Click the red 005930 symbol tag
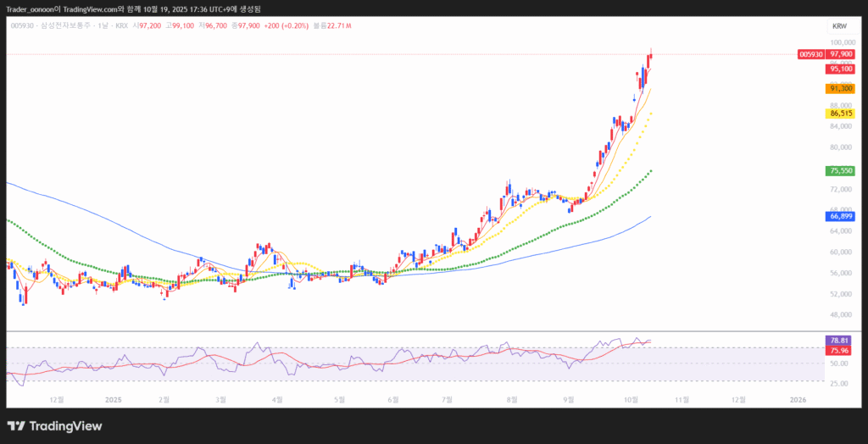This screenshot has height=444, width=868. (810, 54)
